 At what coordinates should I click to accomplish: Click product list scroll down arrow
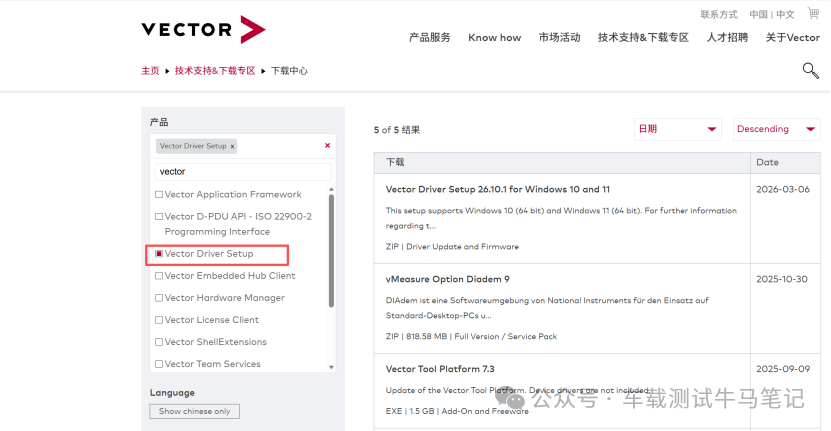(x=331, y=367)
